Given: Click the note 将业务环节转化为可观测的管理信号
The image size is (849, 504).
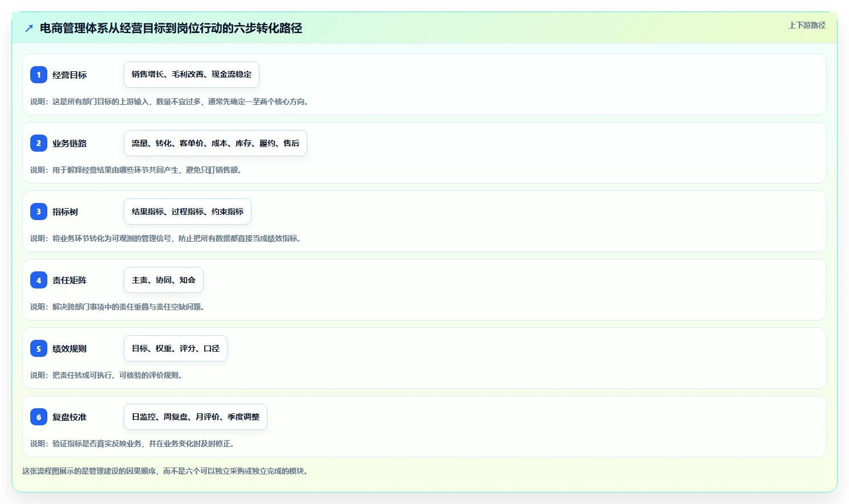Looking at the screenshot, I should pyautogui.click(x=112, y=238).
